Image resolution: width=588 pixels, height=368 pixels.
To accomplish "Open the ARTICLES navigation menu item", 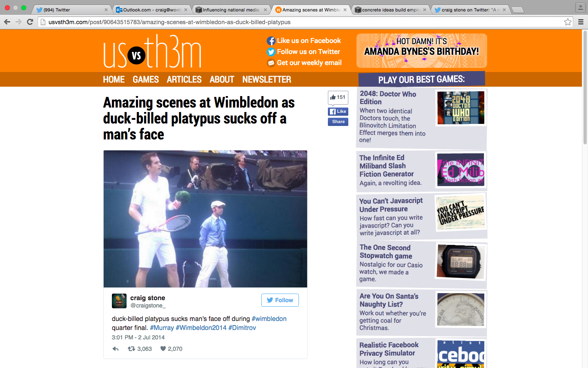I will [184, 79].
